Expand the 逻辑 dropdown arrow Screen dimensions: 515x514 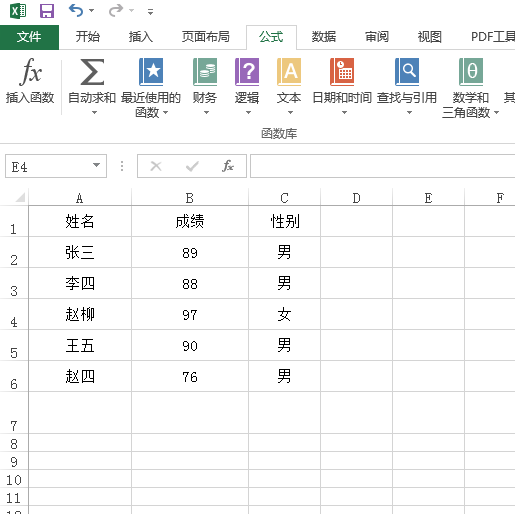point(248,113)
